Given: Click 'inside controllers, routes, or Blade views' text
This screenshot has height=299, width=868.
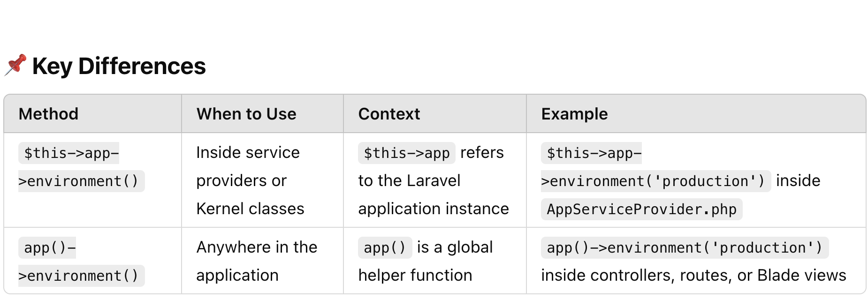Looking at the screenshot, I should (x=693, y=275).
